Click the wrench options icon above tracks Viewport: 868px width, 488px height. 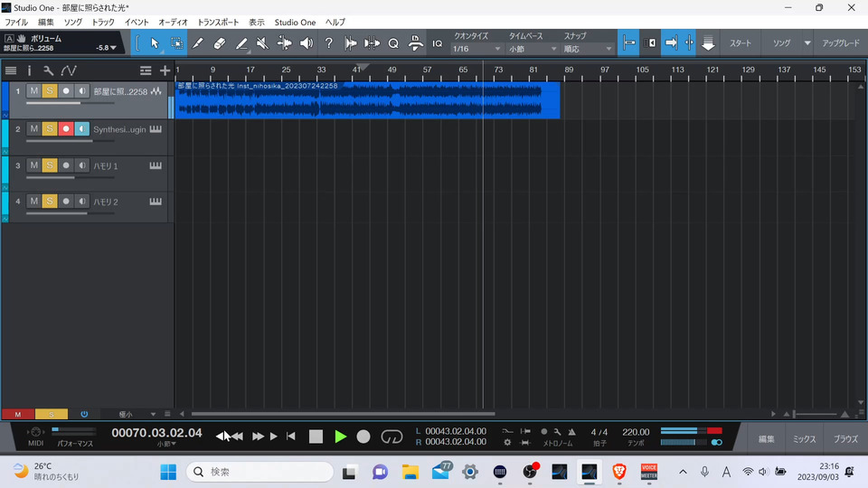click(x=48, y=70)
